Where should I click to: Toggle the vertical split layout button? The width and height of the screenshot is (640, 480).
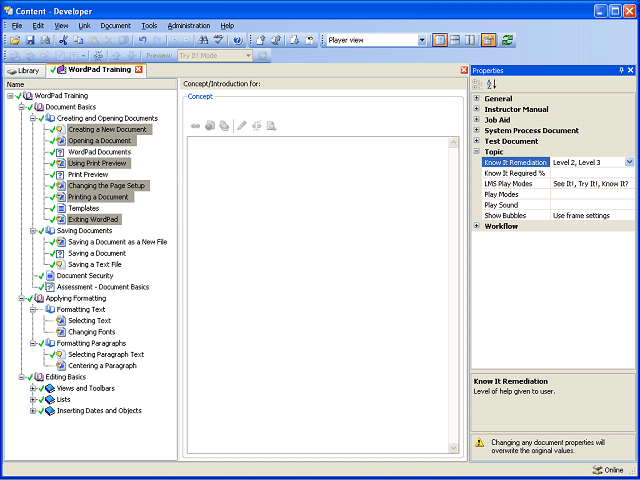pyautogui.click(x=470, y=40)
